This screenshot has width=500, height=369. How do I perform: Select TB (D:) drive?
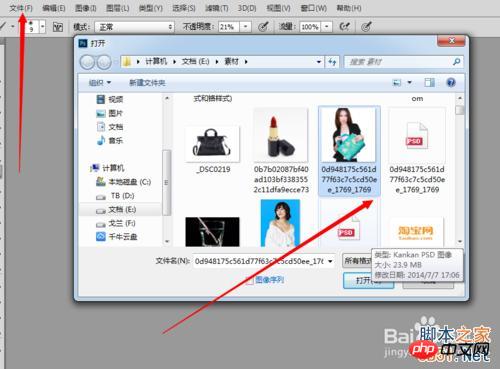115,196
